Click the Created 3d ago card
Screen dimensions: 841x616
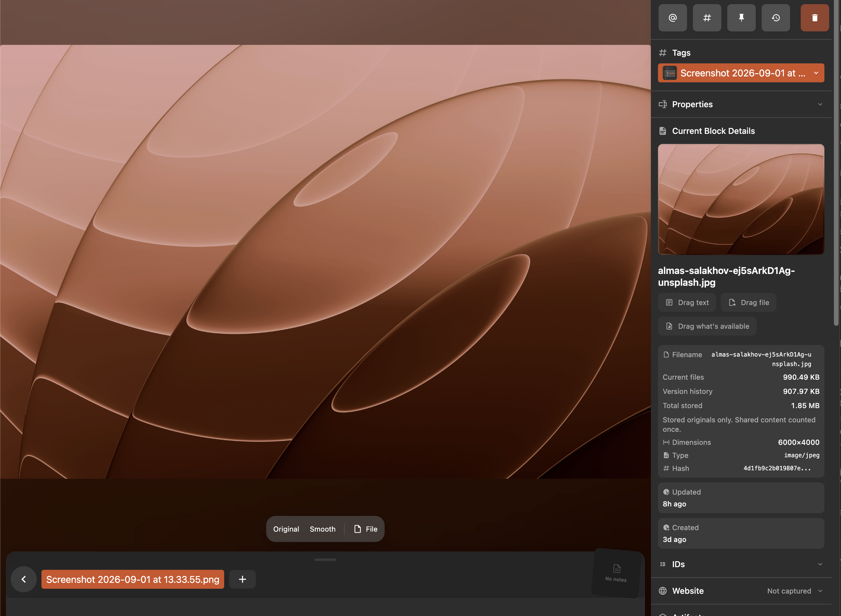pos(741,533)
